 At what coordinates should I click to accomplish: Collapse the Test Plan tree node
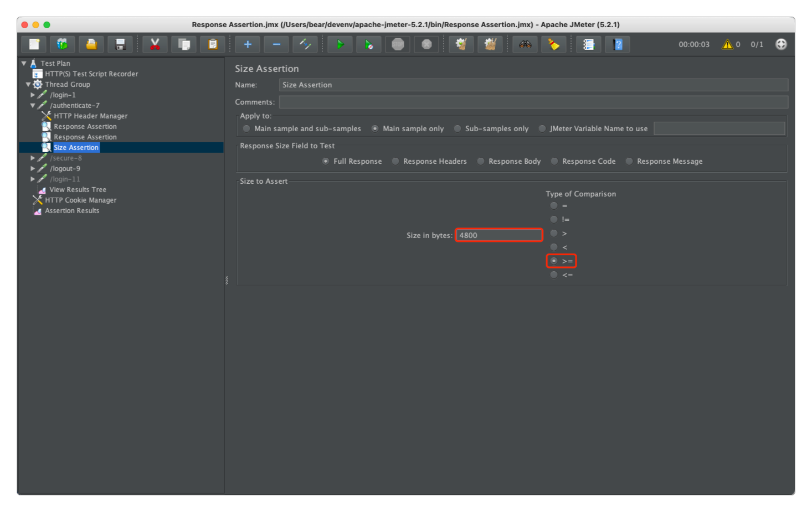point(24,63)
